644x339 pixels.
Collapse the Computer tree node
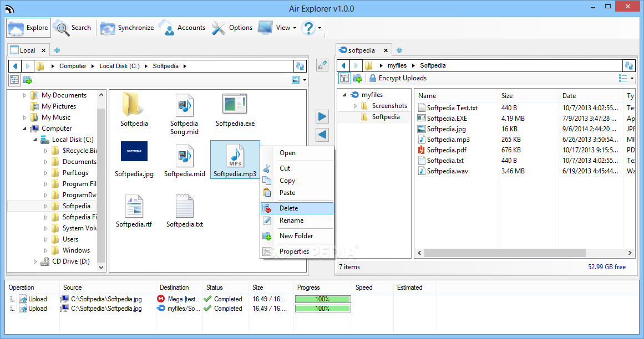coord(24,129)
